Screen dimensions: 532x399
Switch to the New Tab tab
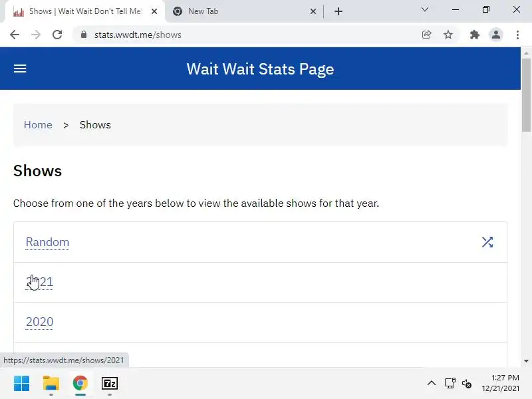pyautogui.click(x=244, y=11)
